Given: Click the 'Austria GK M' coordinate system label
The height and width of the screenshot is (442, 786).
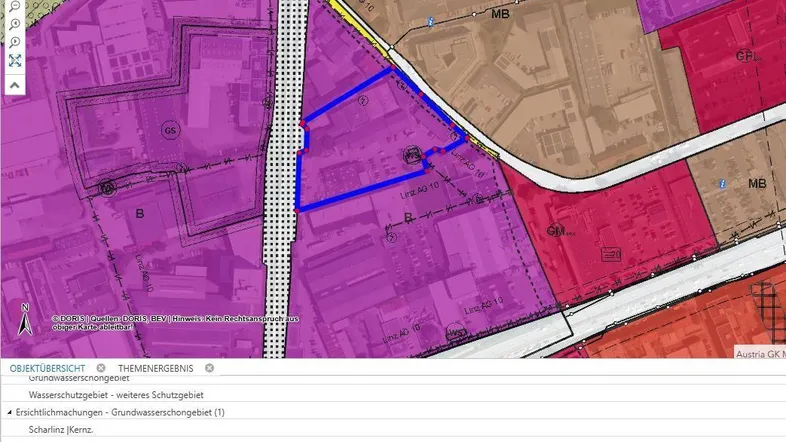Looking at the screenshot, I should 760,354.
